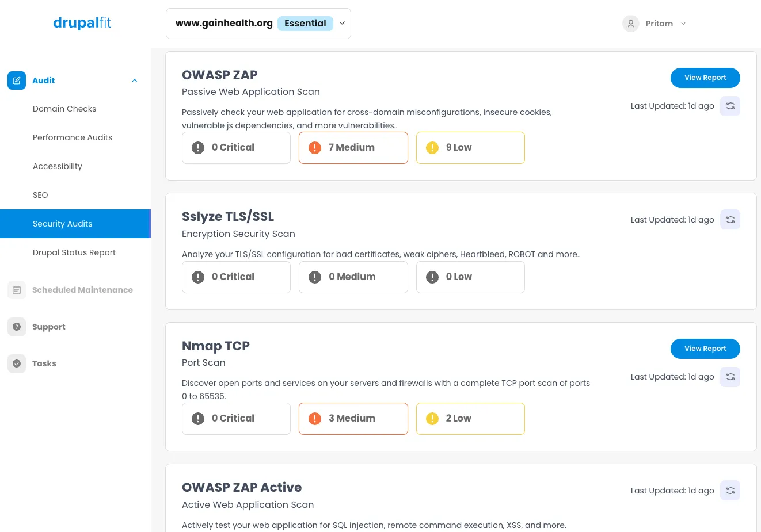Click the Scheduled Maintenance calendar icon
The height and width of the screenshot is (532, 761).
pos(17,290)
